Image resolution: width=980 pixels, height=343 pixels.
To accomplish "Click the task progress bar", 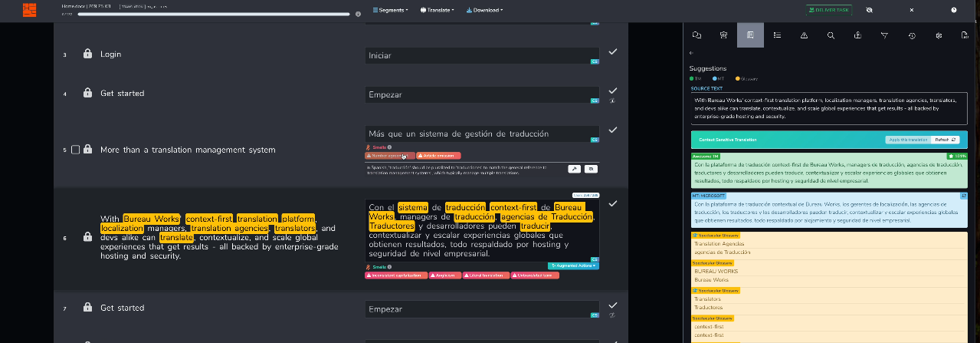I will click(213, 14).
